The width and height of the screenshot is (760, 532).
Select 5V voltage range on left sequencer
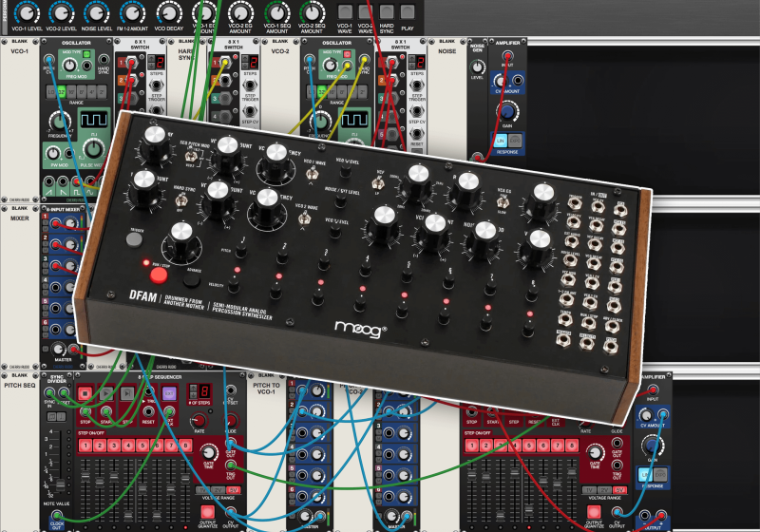pyautogui.click(x=233, y=490)
